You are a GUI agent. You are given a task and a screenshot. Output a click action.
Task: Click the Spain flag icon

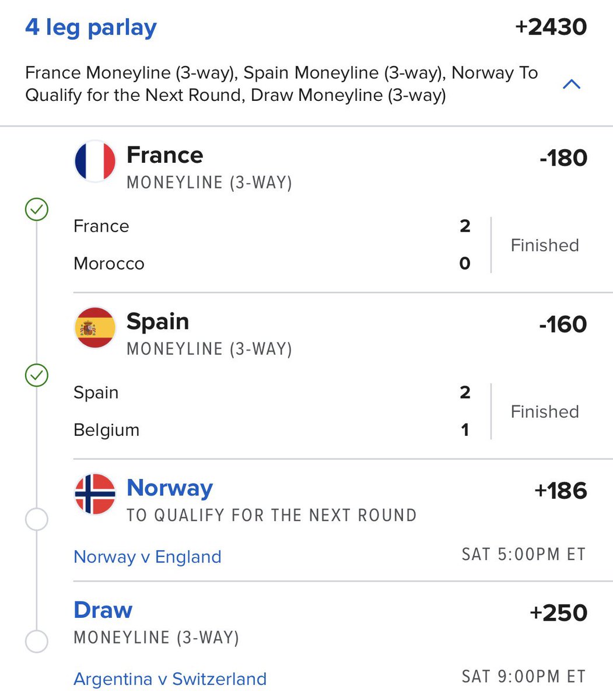click(95, 328)
